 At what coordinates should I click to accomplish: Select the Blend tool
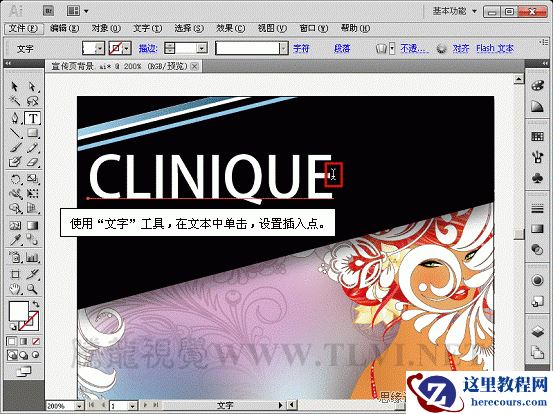pyautogui.click(x=32, y=240)
